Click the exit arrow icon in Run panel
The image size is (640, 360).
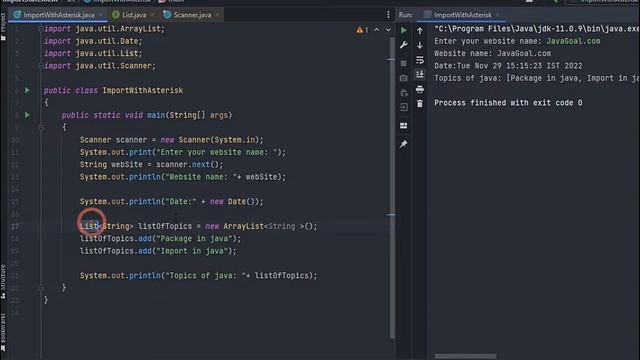click(x=403, y=107)
